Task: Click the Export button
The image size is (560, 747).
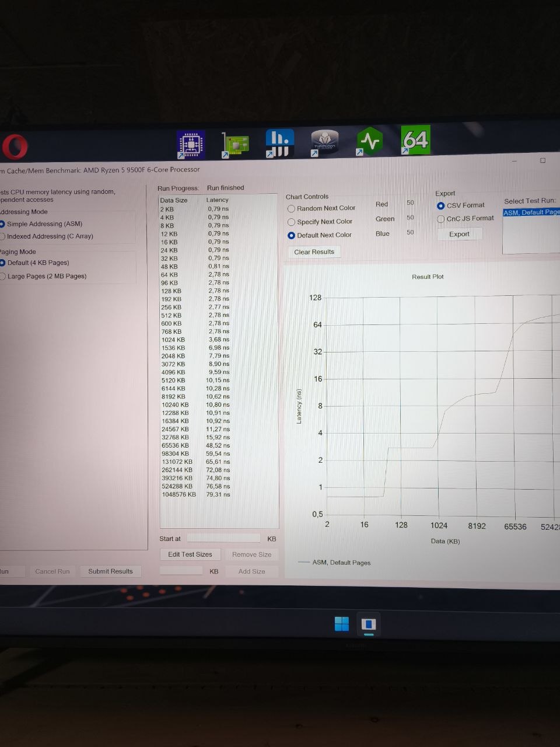Action: (x=459, y=234)
